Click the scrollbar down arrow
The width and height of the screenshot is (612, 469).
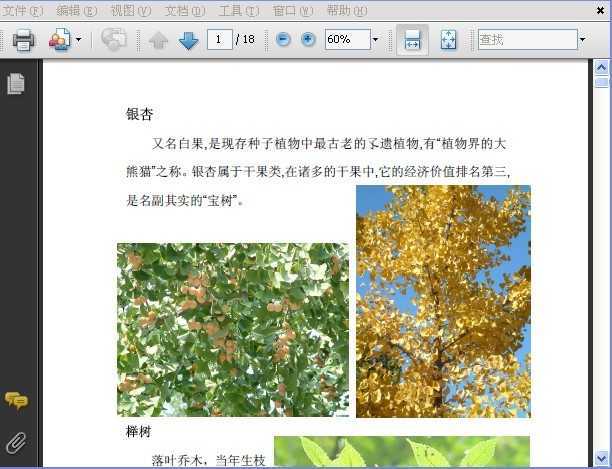601,459
